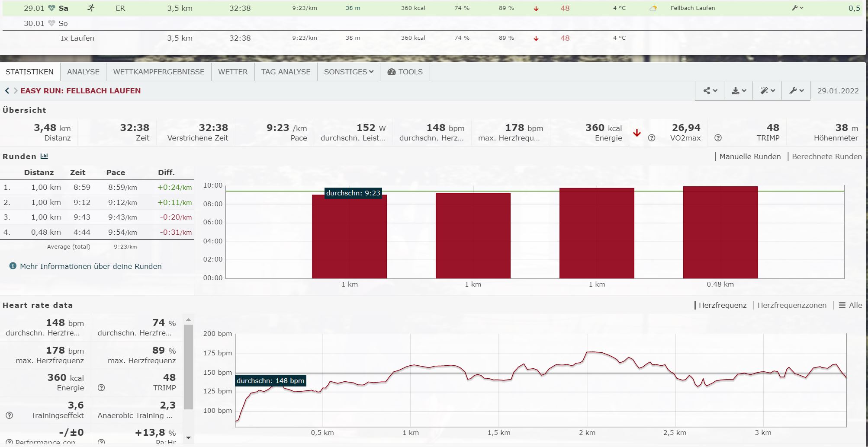
Task: Open the Alle heart rate menu
Action: pyautogui.click(x=850, y=305)
